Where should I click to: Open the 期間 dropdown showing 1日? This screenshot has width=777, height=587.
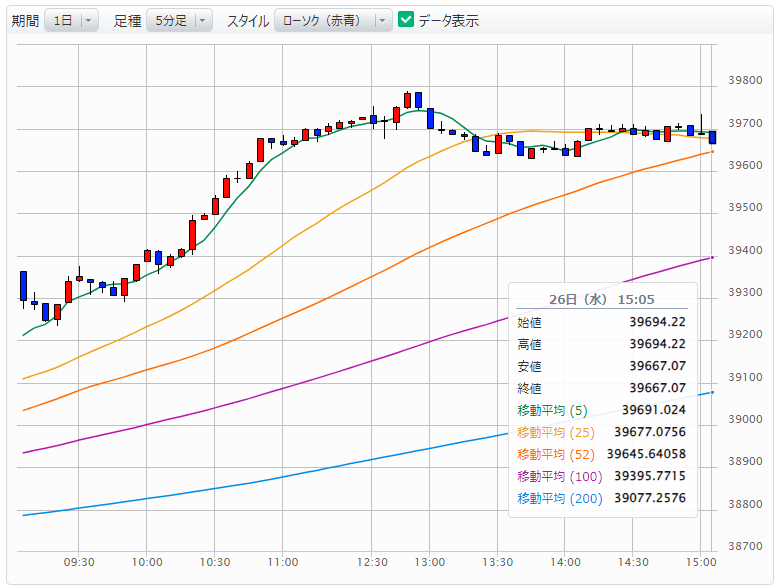tap(71, 20)
